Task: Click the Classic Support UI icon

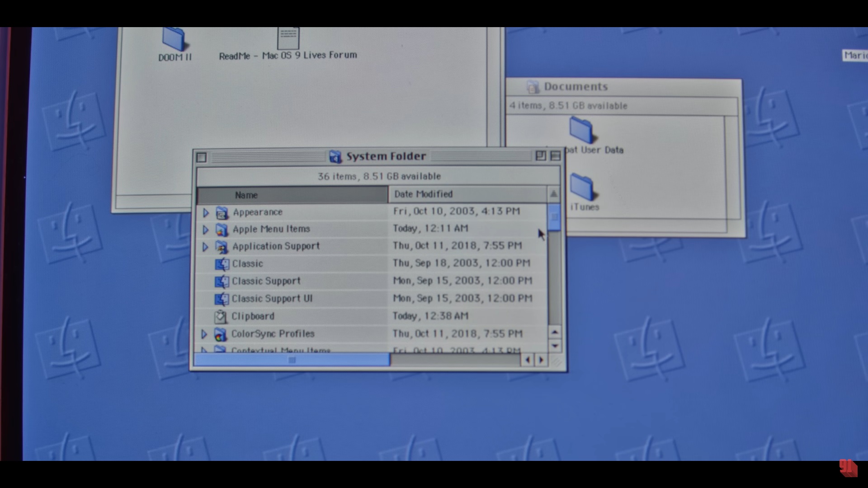Action: (x=222, y=299)
